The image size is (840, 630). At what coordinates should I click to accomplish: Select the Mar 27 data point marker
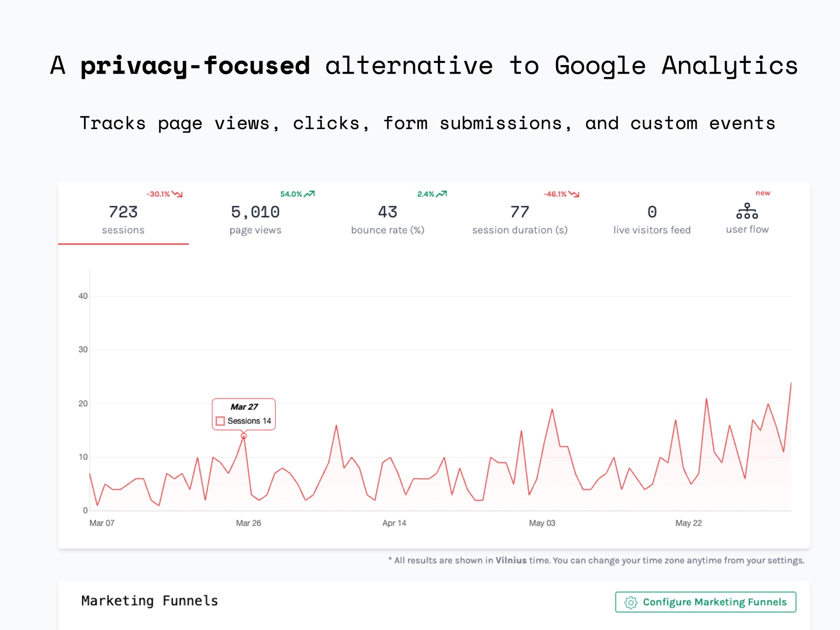pos(244,435)
